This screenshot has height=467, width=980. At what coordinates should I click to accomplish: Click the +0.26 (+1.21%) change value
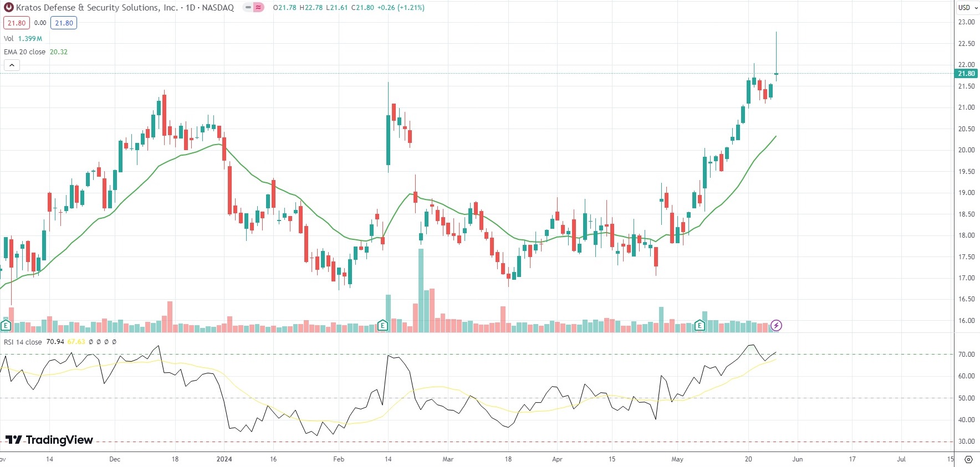pos(401,8)
